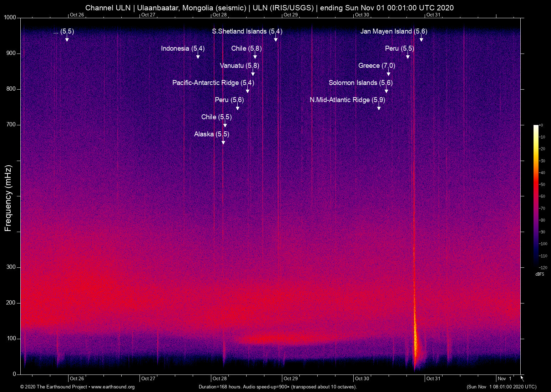The width and height of the screenshot is (551, 392).
Task: Click the arrow below Pacific-Antarctic Ridge (5.4)
Action: pos(248,90)
